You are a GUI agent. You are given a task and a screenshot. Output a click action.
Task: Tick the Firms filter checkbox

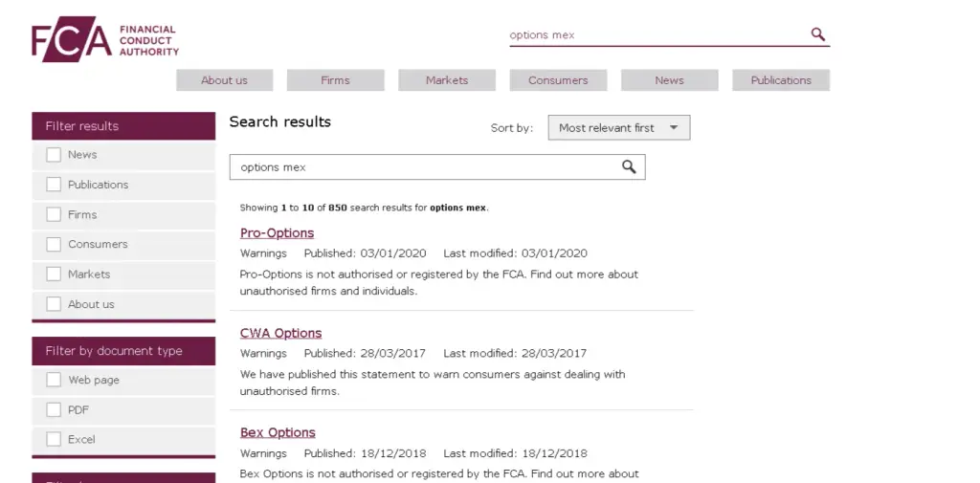(x=54, y=214)
